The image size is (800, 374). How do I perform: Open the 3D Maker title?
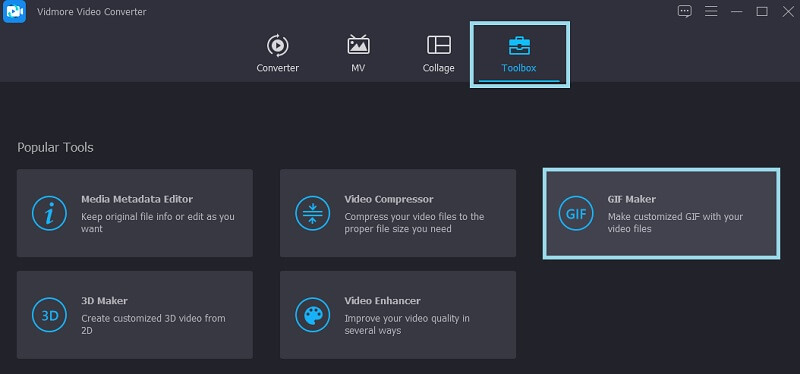(104, 301)
